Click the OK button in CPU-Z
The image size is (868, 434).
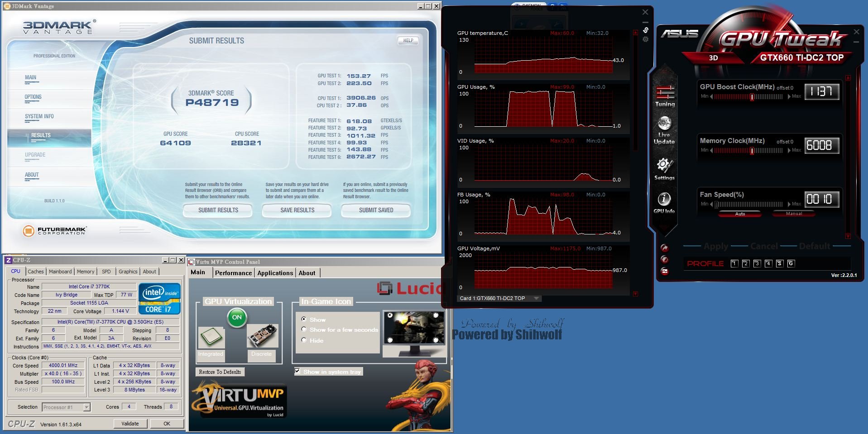point(167,424)
